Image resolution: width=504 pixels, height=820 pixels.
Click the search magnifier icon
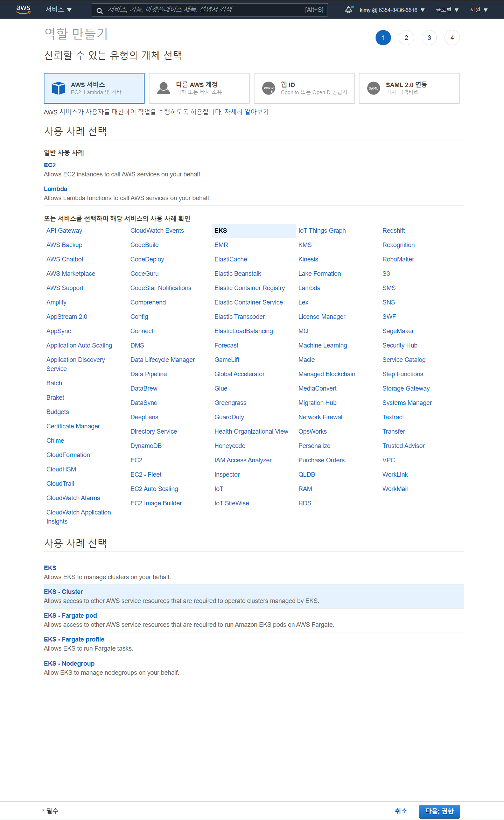click(100, 10)
